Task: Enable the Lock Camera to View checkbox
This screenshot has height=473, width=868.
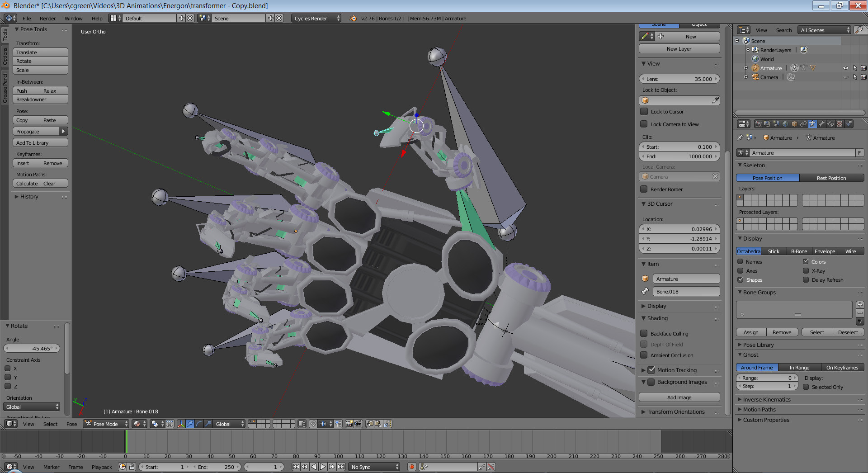Action: 644,124
